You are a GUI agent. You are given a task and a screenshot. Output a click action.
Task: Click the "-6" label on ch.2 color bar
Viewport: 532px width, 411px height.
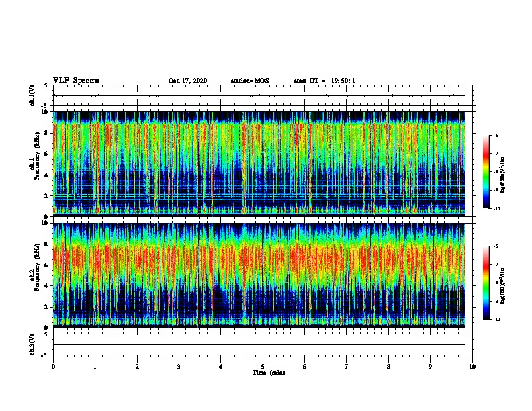point(496,246)
